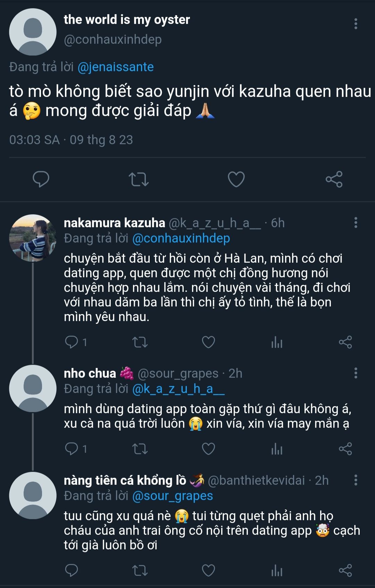This screenshot has width=375, height=588.
Task: View analytics for nakamura kazuha's reply
Action: [277, 342]
